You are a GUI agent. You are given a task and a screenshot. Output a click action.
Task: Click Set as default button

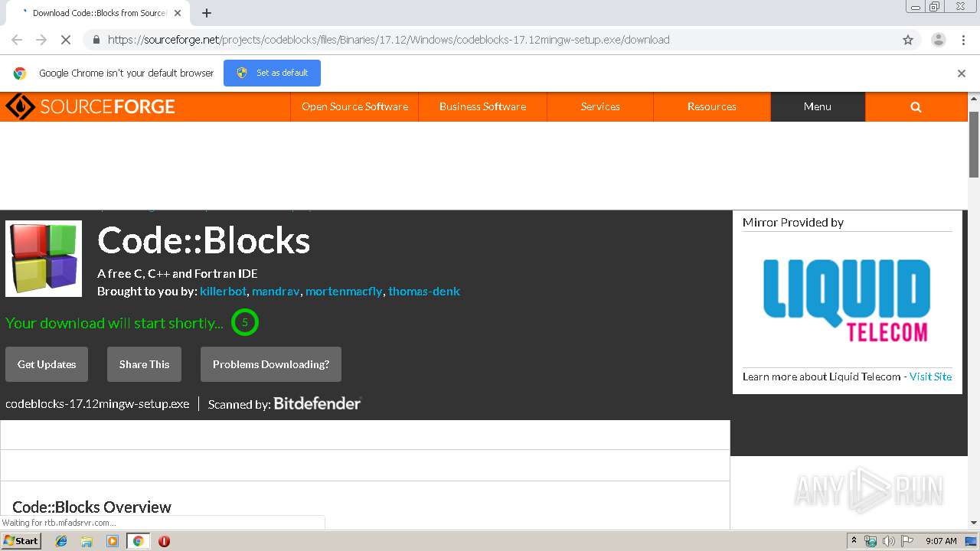click(272, 73)
